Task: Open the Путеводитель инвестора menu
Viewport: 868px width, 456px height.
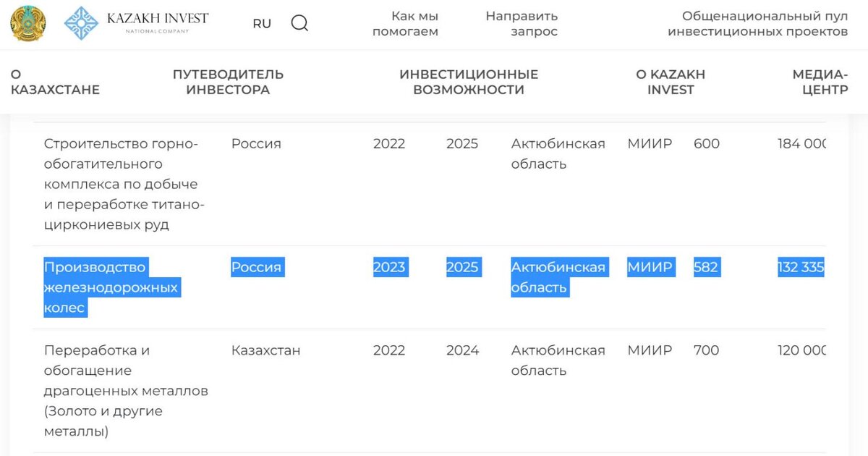Action: (x=228, y=82)
